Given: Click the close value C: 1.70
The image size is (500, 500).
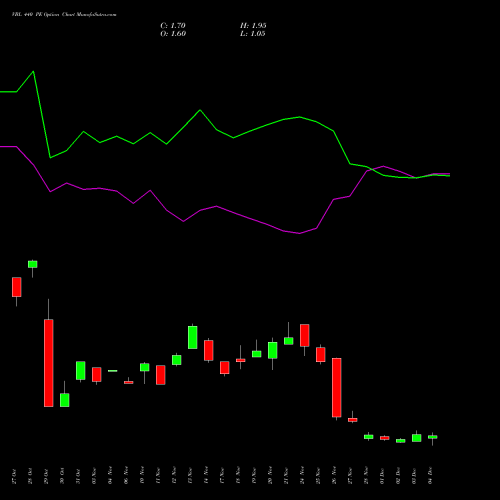Looking at the screenshot, I should tap(173, 26).
